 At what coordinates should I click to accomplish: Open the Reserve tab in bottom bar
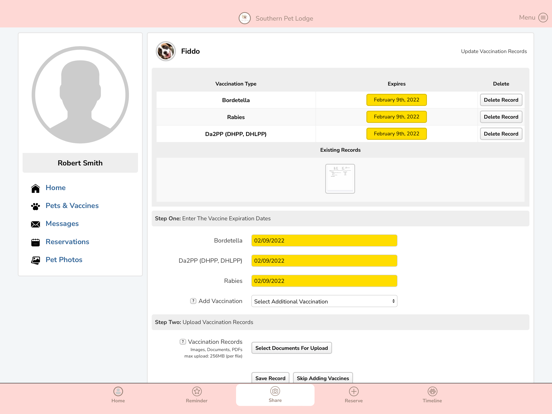coord(353,395)
